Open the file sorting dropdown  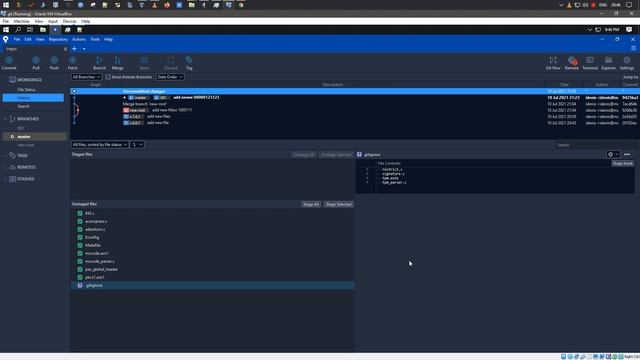(x=100, y=144)
